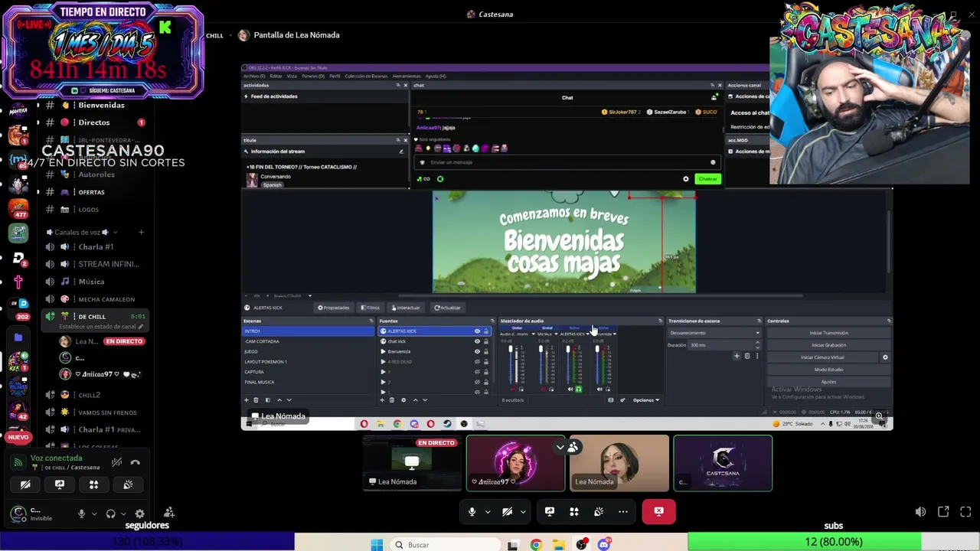Open Discord user settings gear
The image size is (980, 551).
tap(139, 514)
